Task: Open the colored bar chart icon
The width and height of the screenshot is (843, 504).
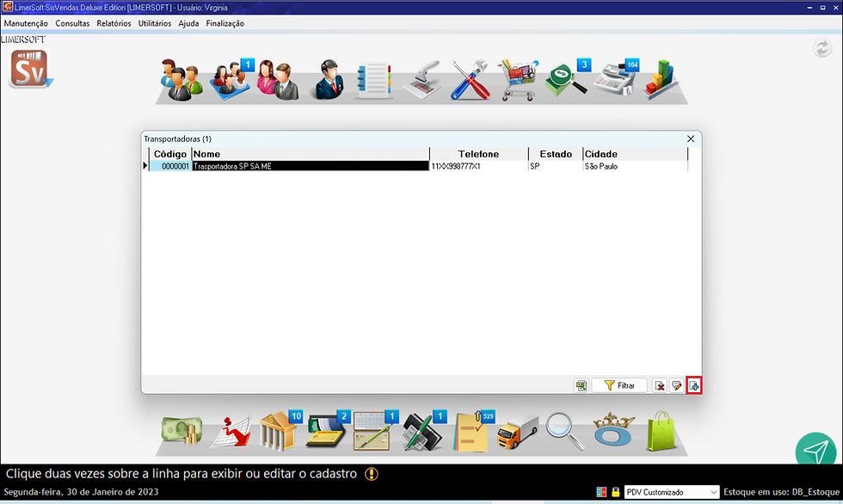Action: [x=661, y=79]
